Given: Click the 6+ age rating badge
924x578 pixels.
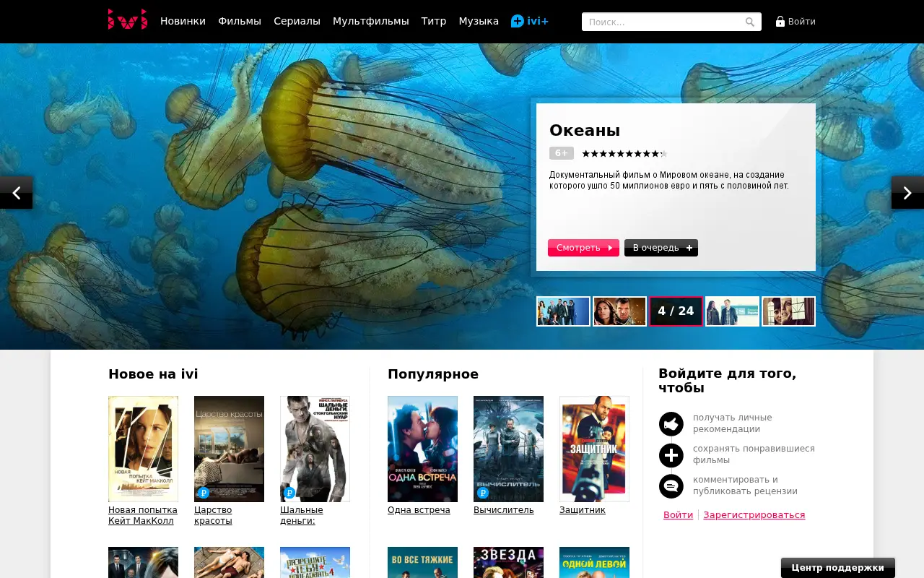Looking at the screenshot, I should pos(562,153).
